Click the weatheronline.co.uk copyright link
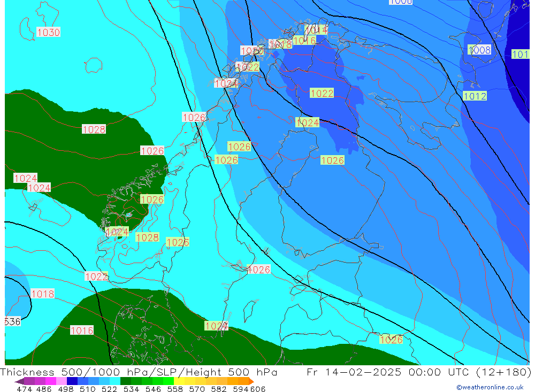 pos(490,387)
